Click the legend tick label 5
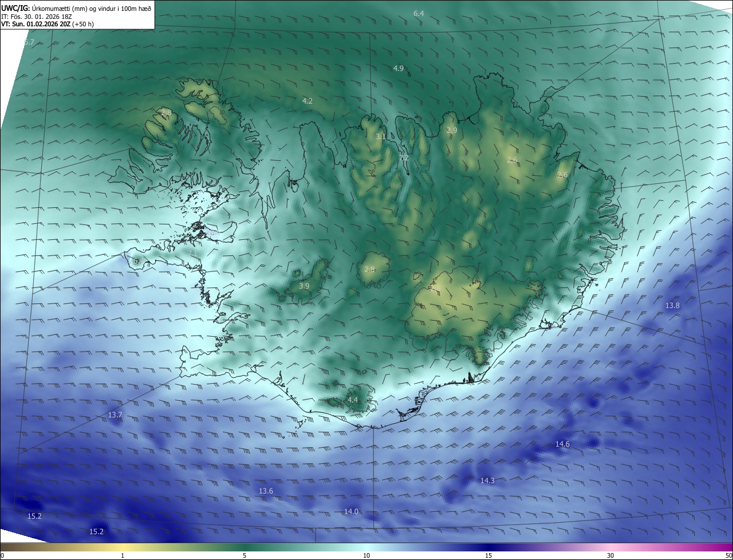The width and height of the screenshot is (733, 560). pyautogui.click(x=245, y=555)
